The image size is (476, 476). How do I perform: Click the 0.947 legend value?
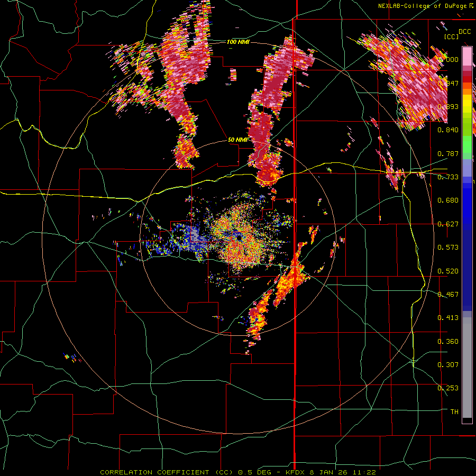(448, 83)
